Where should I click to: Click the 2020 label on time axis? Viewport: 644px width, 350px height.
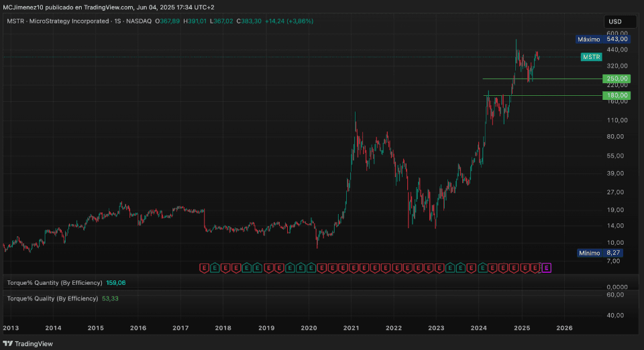309,329
